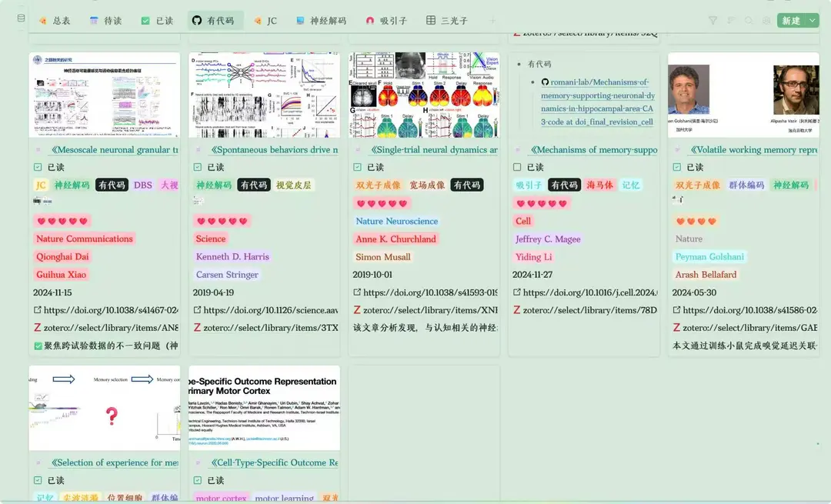Toggle the 已读 checkbox on the Mesoscale neuronal card
Viewport: 831px width, 504px height.
click(38, 167)
